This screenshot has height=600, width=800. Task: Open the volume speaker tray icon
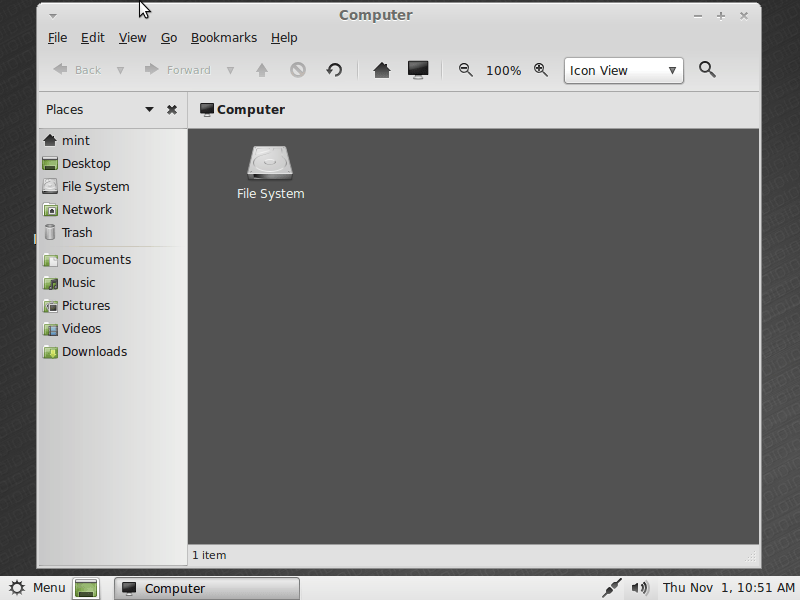tap(640, 588)
